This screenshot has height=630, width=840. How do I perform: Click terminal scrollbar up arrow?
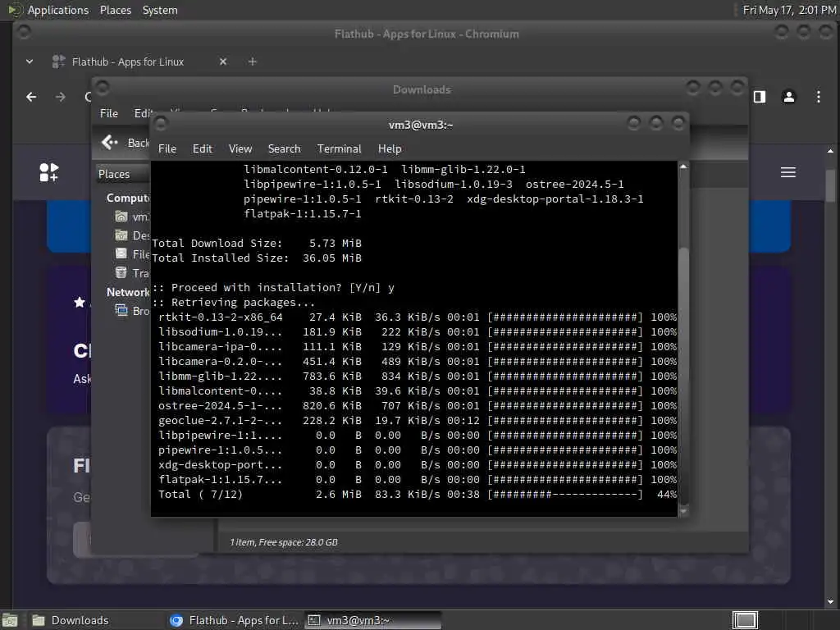click(683, 167)
